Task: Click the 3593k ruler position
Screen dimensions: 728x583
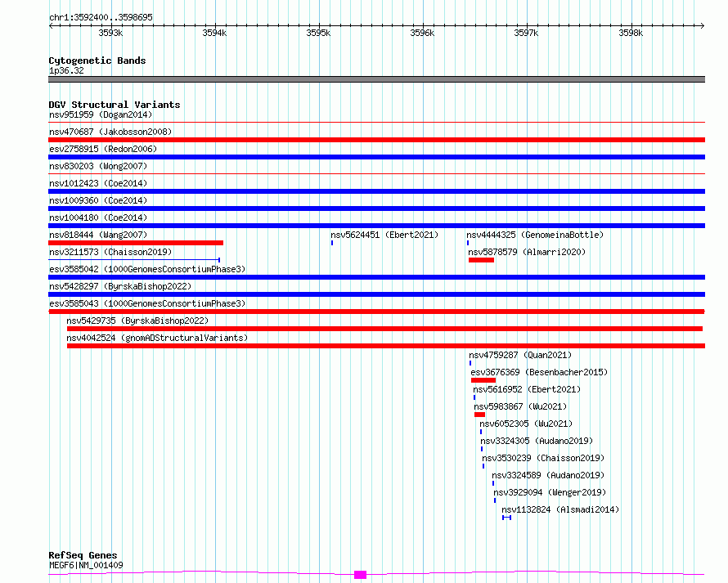Action: point(110,33)
